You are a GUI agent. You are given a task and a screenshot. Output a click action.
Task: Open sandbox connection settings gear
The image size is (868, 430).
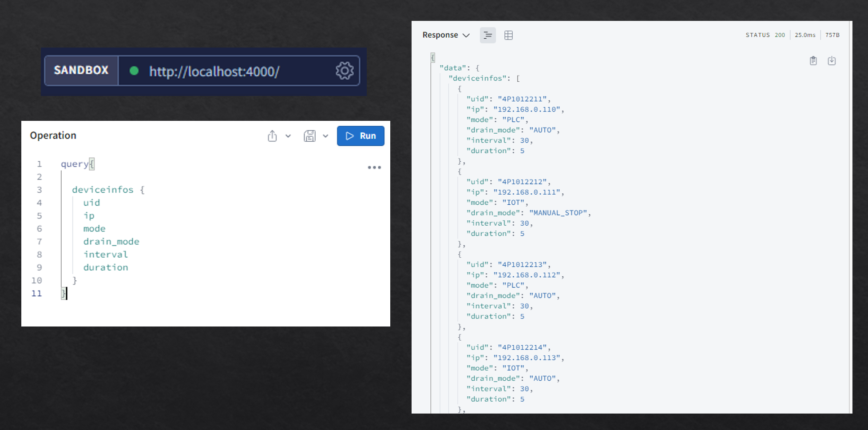345,71
